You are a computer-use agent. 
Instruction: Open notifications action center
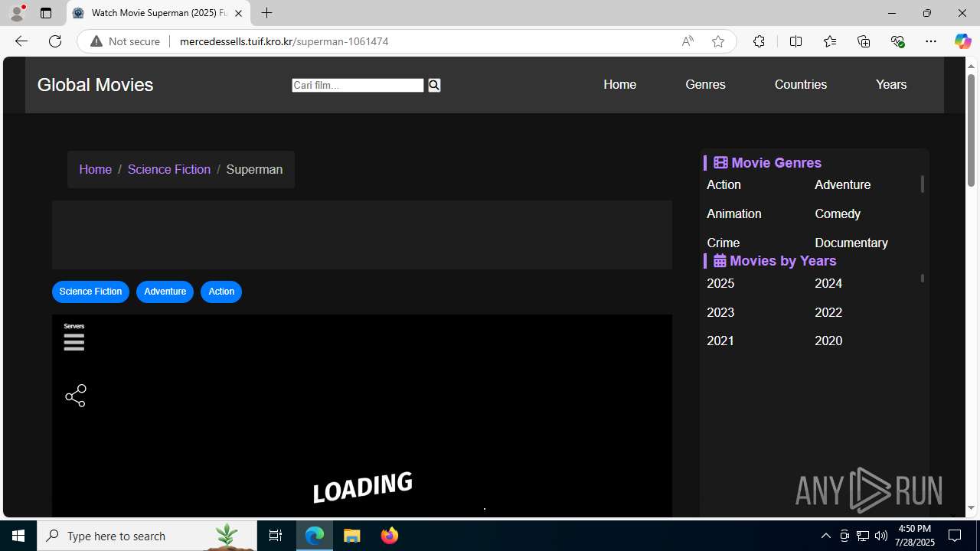(x=955, y=536)
